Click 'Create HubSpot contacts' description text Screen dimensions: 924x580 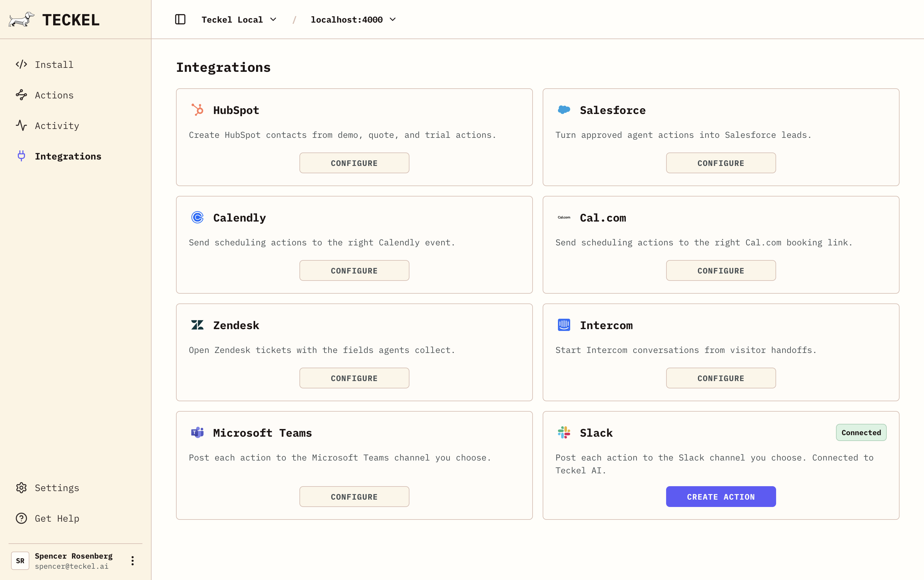pyautogui.click(x=342, y=135)
